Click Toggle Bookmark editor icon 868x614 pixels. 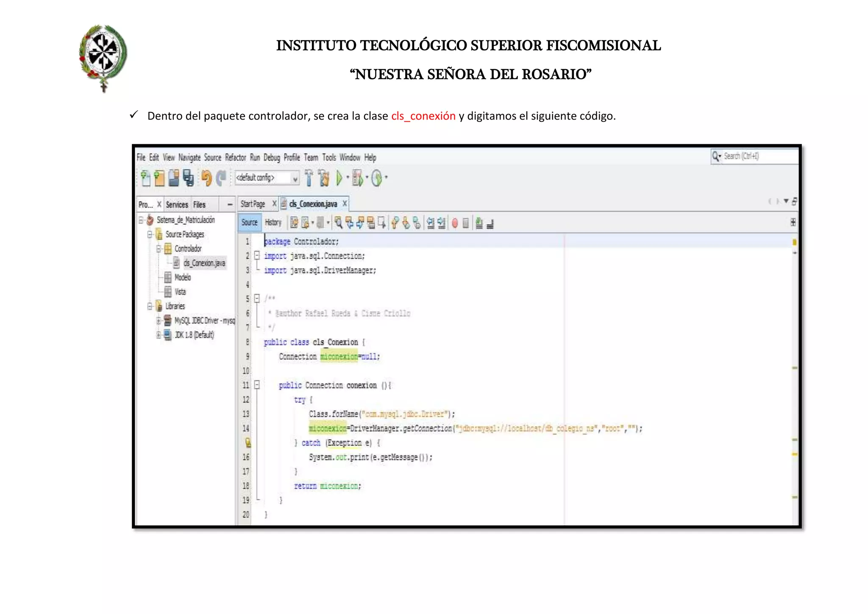coord(417,223)
